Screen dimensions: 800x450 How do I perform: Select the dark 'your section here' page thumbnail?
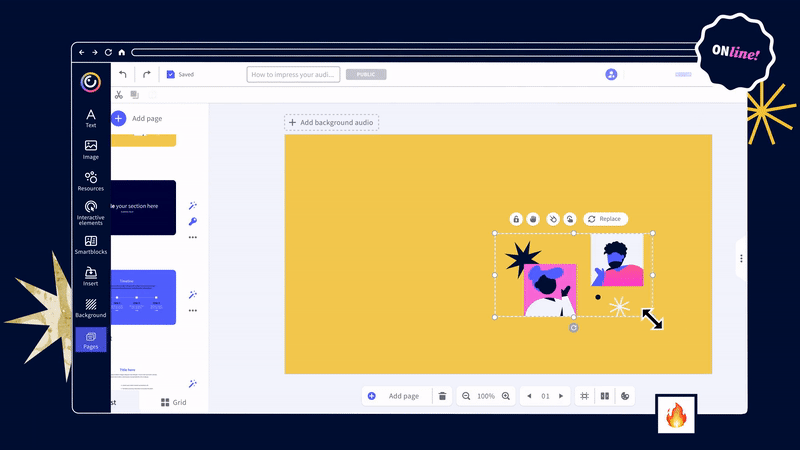point(143,208)
